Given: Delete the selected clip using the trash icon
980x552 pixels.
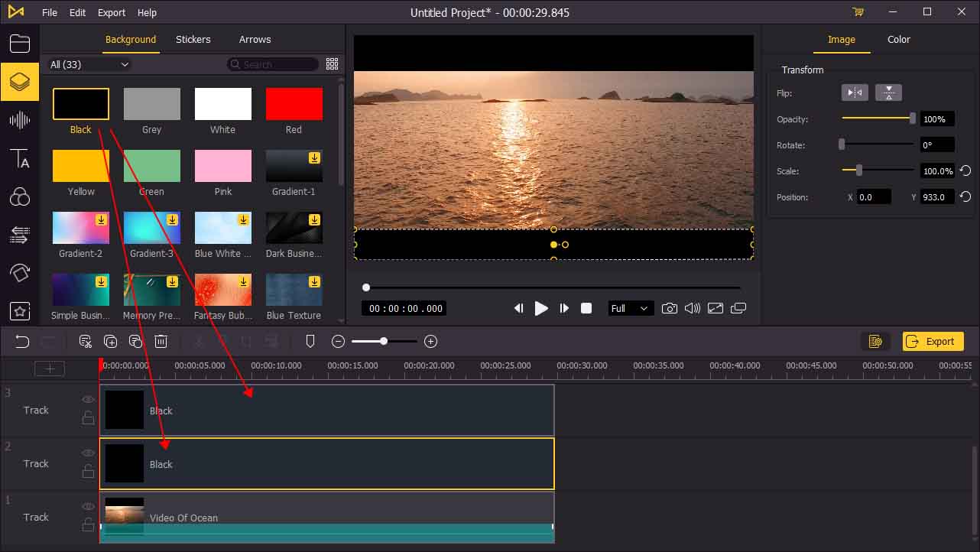Looking at the screenshot, I should tap(161, 341).
